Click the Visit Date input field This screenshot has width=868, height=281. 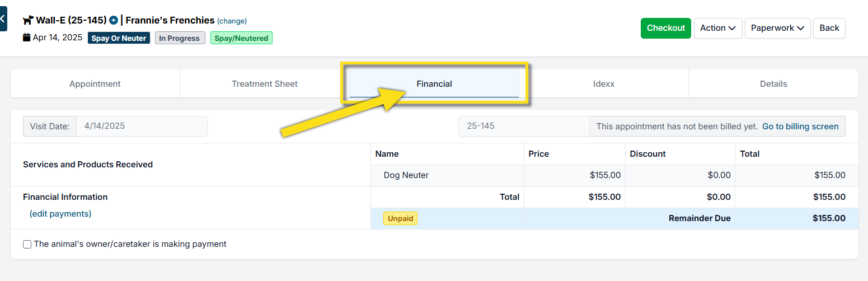click(142, 127)
